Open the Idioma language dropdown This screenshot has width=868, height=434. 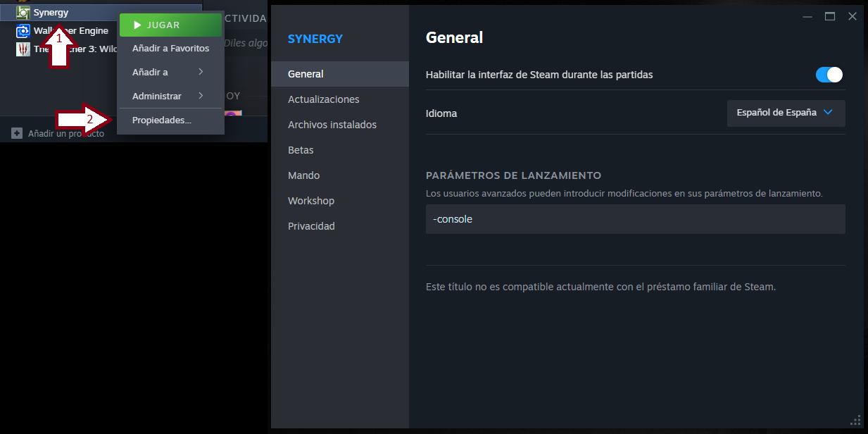[x=786, y=113]
